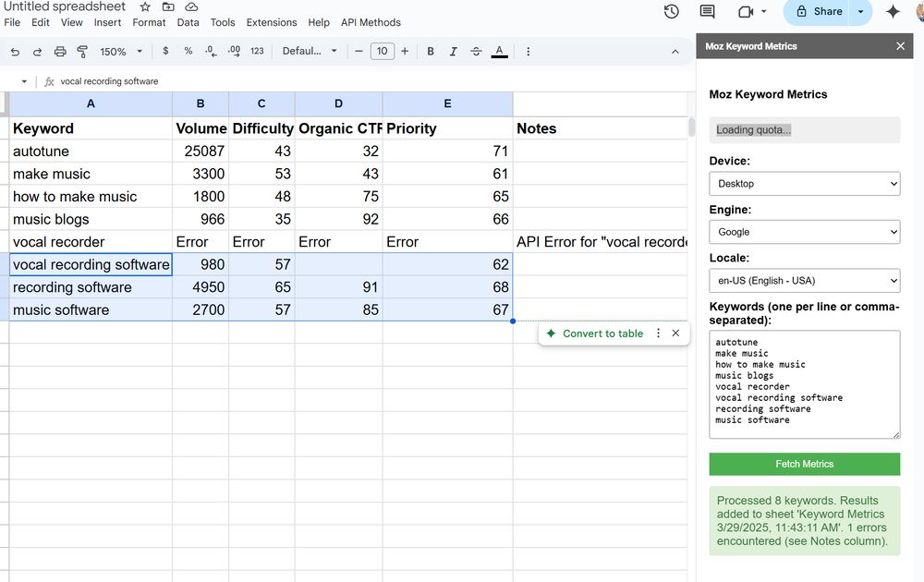Open the version history clock icon
924x582 pixels.
click(x=671, y=12)
